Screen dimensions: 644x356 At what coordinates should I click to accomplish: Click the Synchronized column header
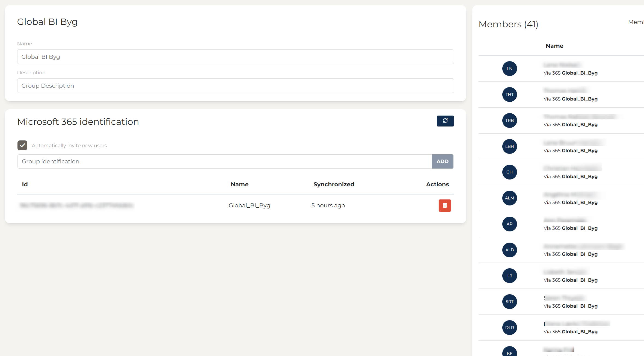334,184
